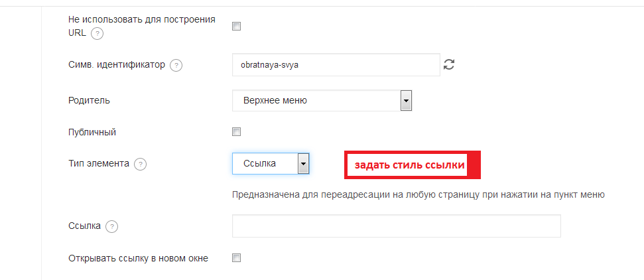This screenshot has width=644, height=280.
Task: Click the 'Тип элемента' label text
Action: tap(98, 163)
